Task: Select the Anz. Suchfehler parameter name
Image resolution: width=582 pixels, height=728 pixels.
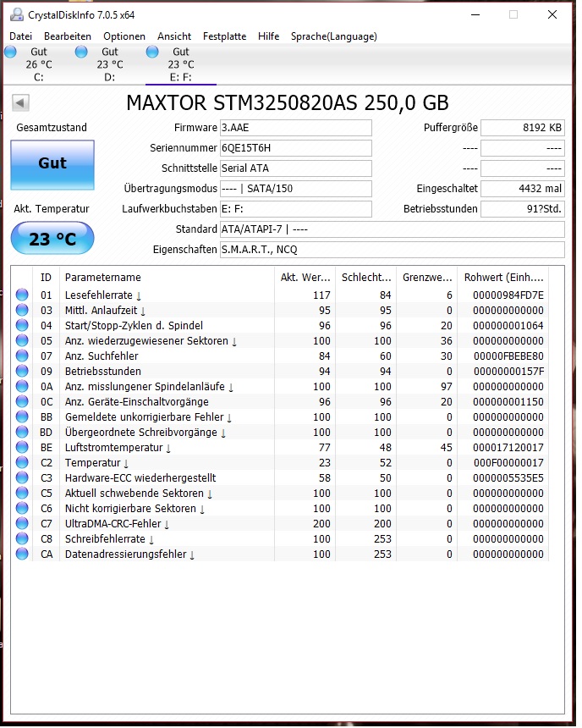Action: point(102,356)
